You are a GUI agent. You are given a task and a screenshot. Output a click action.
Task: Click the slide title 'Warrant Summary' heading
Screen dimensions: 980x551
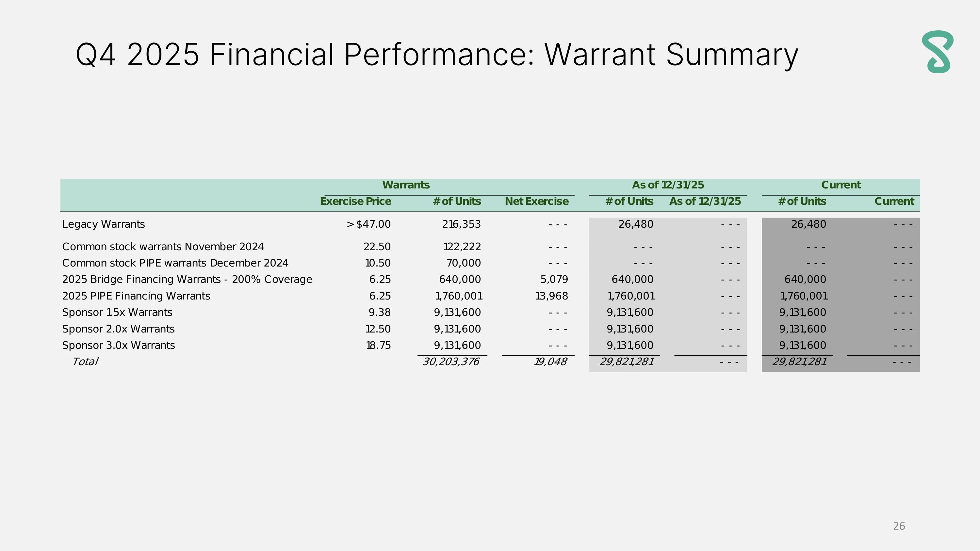tap(437, 55)
